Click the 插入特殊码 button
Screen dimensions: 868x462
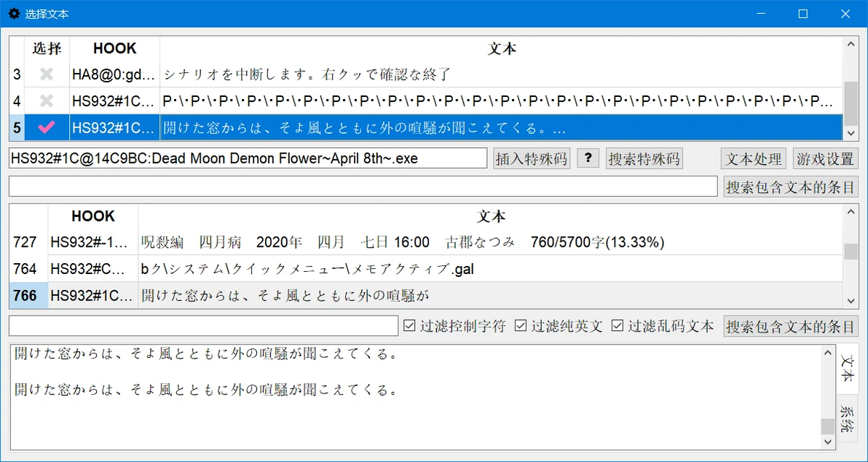tap(532, 159)
